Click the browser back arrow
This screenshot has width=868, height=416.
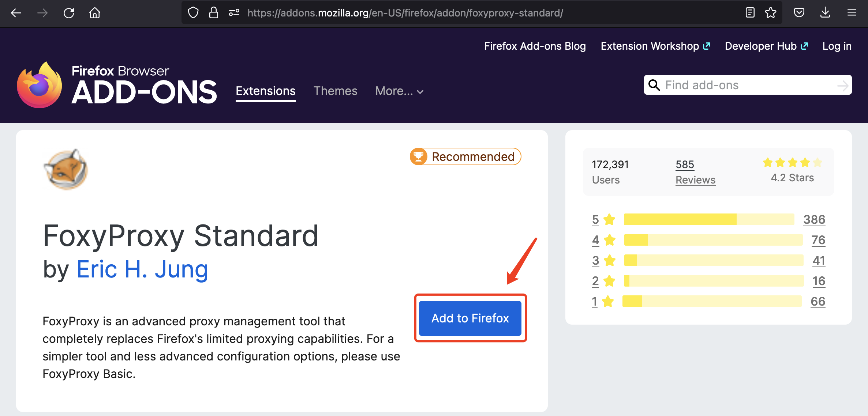click(x=16, y=13)
